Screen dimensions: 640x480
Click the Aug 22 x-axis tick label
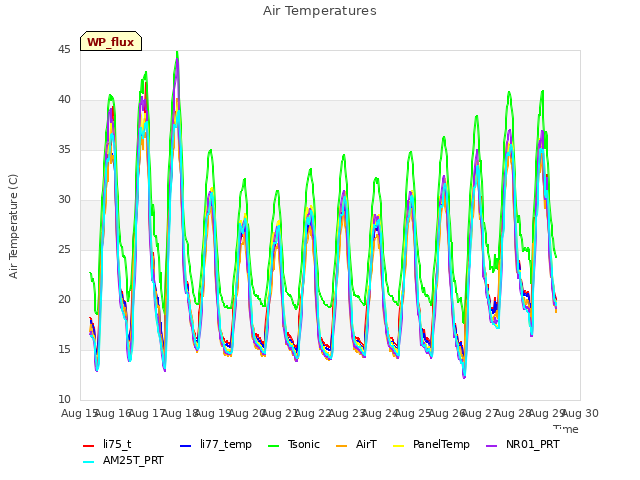(x=313, y=414)
